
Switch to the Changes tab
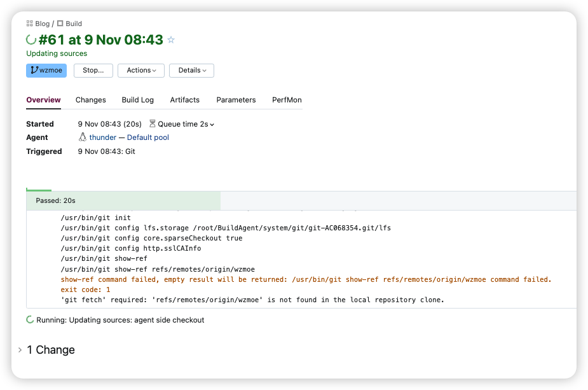pyautogui.click(x=91, y=100)
